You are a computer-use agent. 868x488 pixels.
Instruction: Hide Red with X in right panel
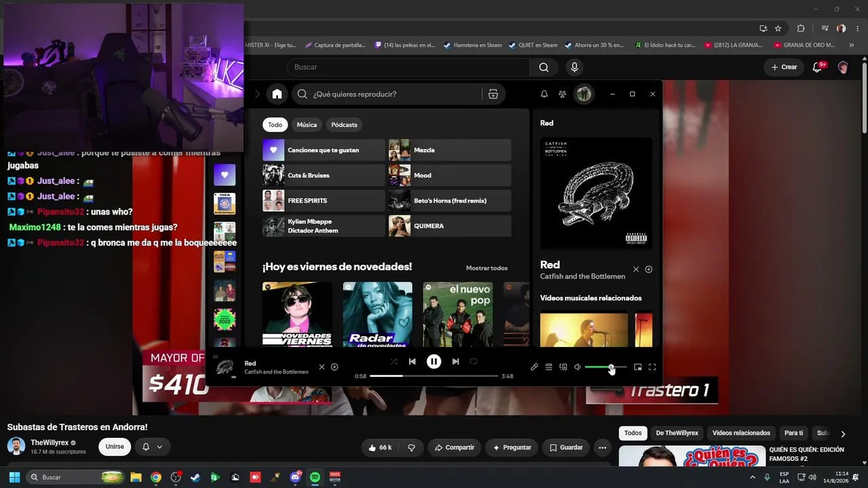[636, 269]
